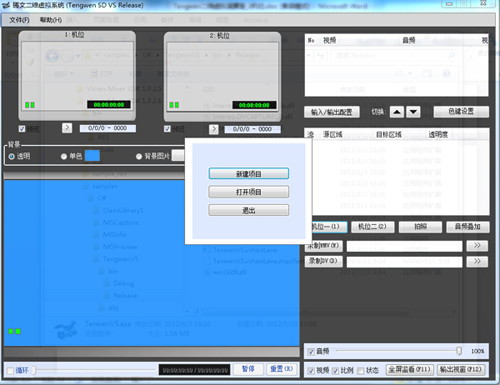Toggle the 音频 audio checkbox
Screen dimensions: 500x385
pos(311,352)
